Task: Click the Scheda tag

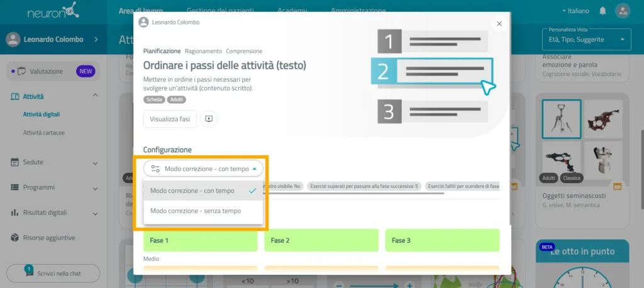Action: coord(155,99)
